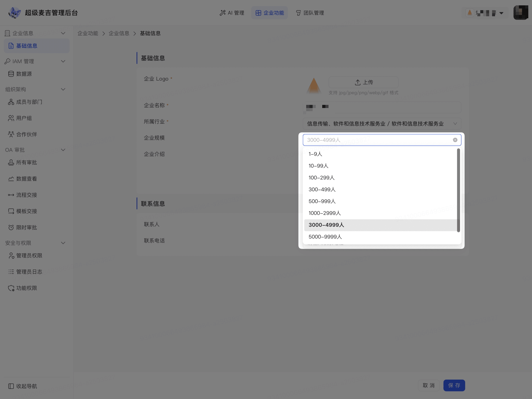The height and width of the screenshot is (399, 532).
Task: Select 基础信息 in the sidebar
Action: coord(37,46)
